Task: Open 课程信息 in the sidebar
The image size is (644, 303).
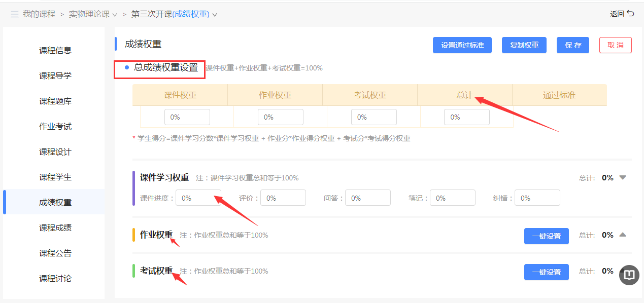Action: tap(55, 50)
